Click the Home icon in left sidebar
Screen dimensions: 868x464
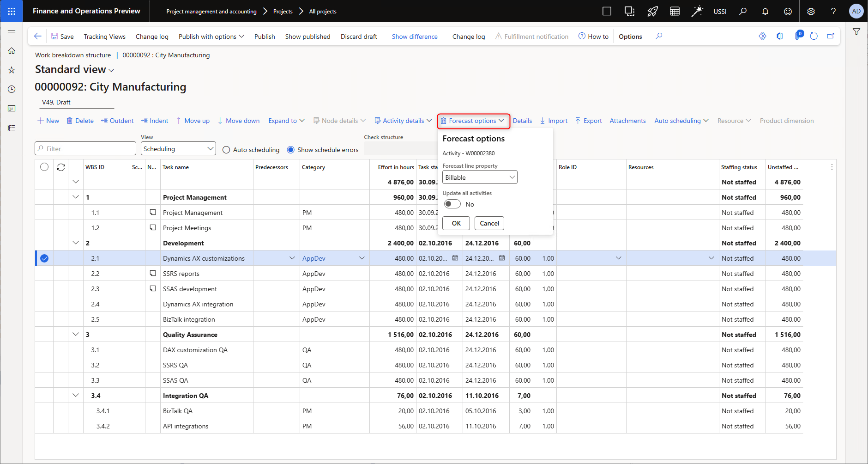[x=12, y=51]
